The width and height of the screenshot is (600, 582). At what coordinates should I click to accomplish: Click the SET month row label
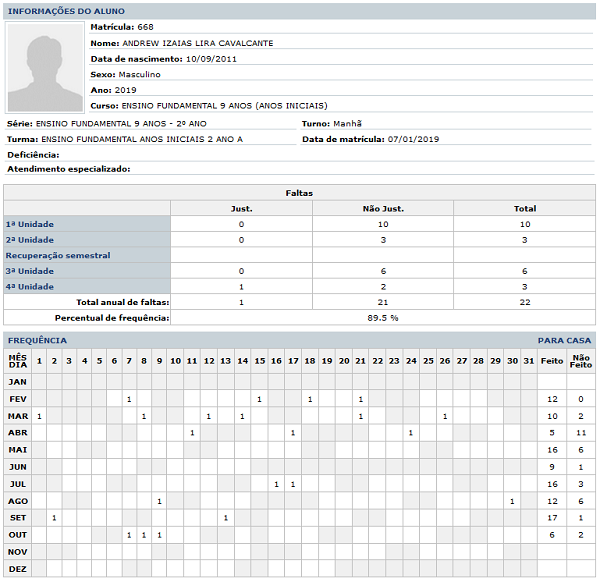17,517
